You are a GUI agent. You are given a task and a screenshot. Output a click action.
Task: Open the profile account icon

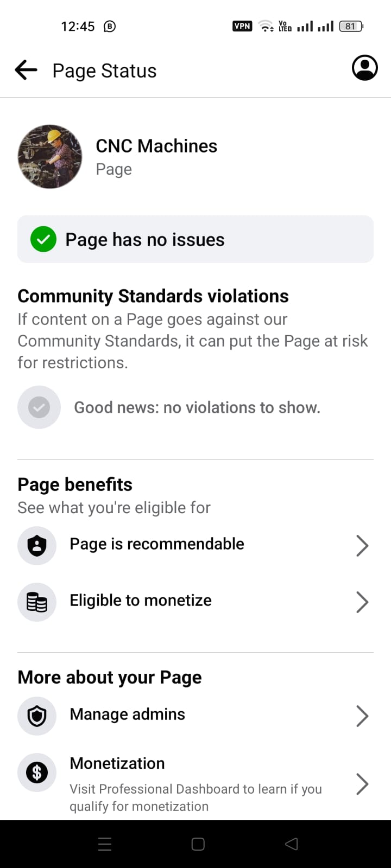click(x=365, y=68)
